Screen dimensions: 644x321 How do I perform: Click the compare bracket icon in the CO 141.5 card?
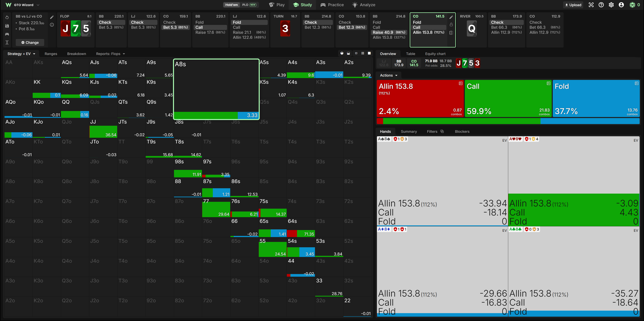[x=451, y=33]
